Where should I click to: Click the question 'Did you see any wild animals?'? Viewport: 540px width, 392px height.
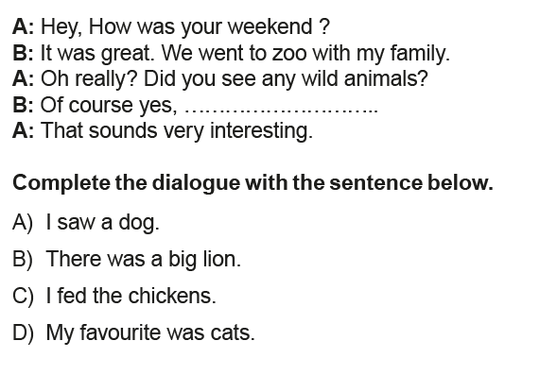tap(286, 78)
